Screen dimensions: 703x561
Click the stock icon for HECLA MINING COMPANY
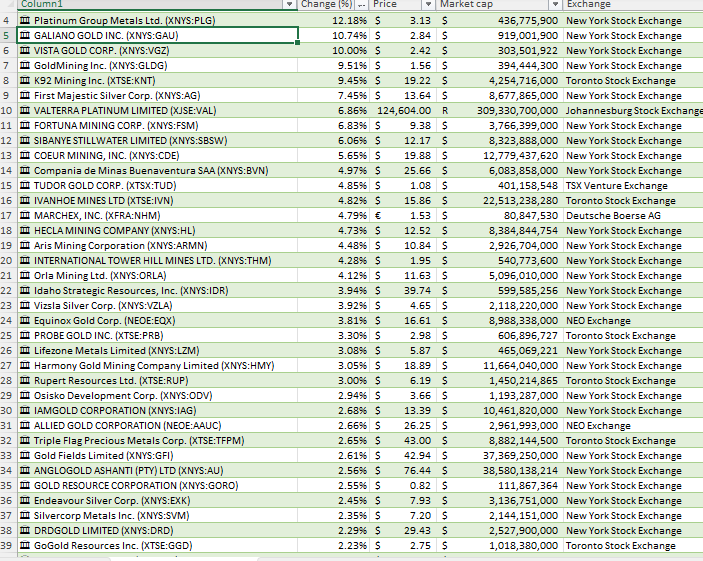pyautogui.click(x=25, y=230)
